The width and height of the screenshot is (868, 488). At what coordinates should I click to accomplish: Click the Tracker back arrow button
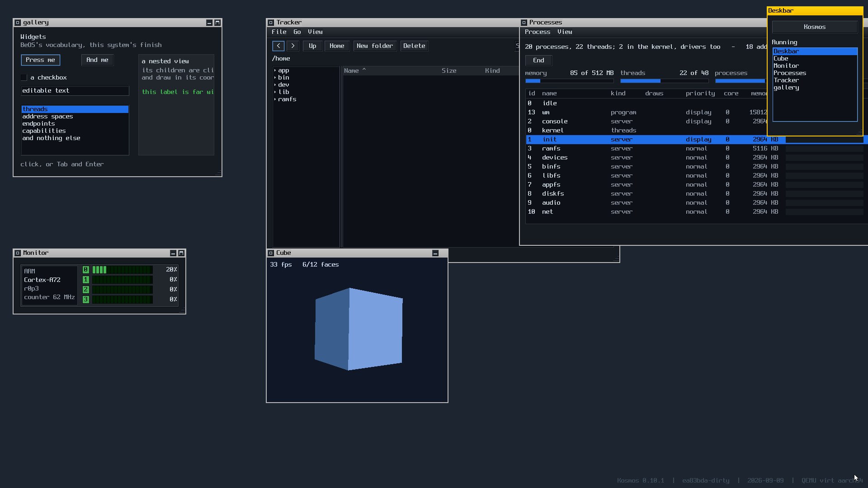pyautogui.click(x=278, y=46)
